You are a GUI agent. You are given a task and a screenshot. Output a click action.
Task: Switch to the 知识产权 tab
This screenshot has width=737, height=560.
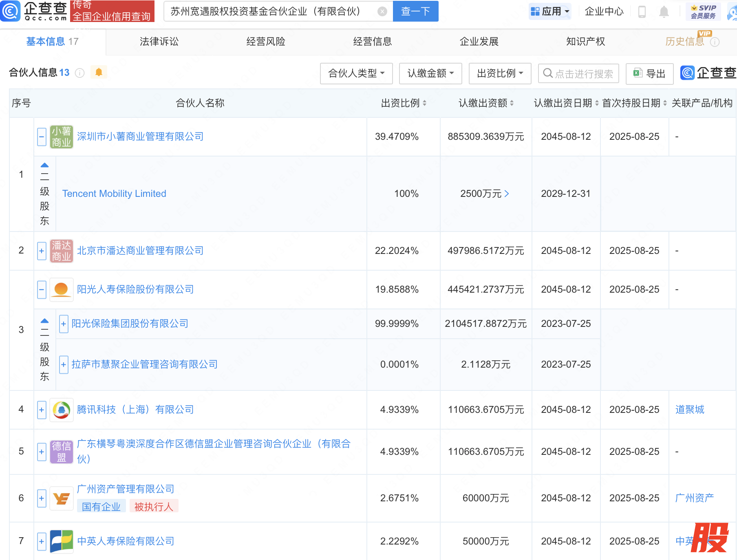tap(585, 42)
